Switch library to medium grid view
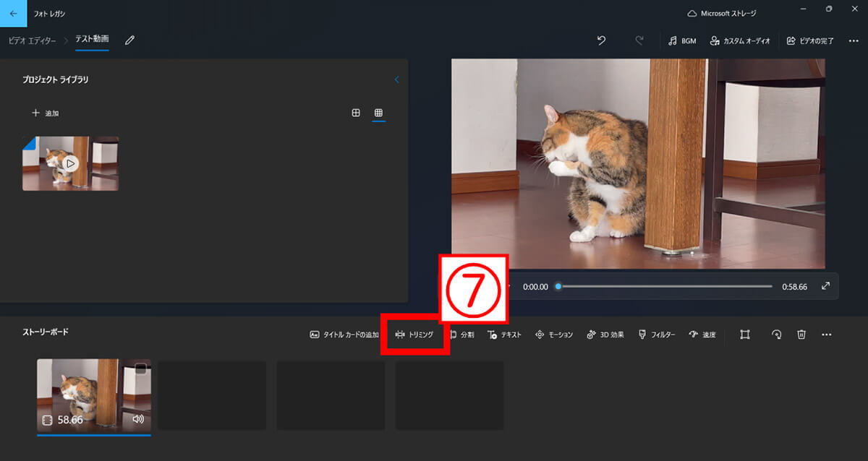Image resolution: width=868 pixels, height=461 pixels. coord(356,113)
